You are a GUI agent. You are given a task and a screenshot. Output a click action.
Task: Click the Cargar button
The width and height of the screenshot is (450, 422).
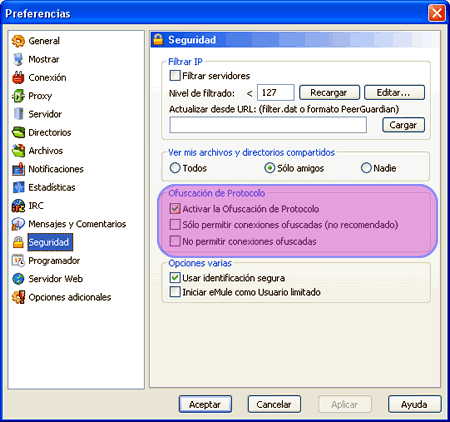[403, 125]
